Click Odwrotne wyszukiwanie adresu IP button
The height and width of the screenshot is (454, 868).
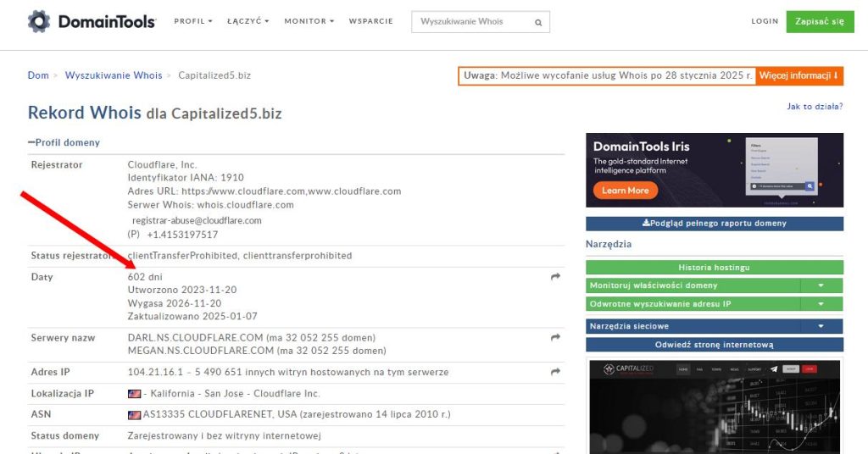coord(693,303)
